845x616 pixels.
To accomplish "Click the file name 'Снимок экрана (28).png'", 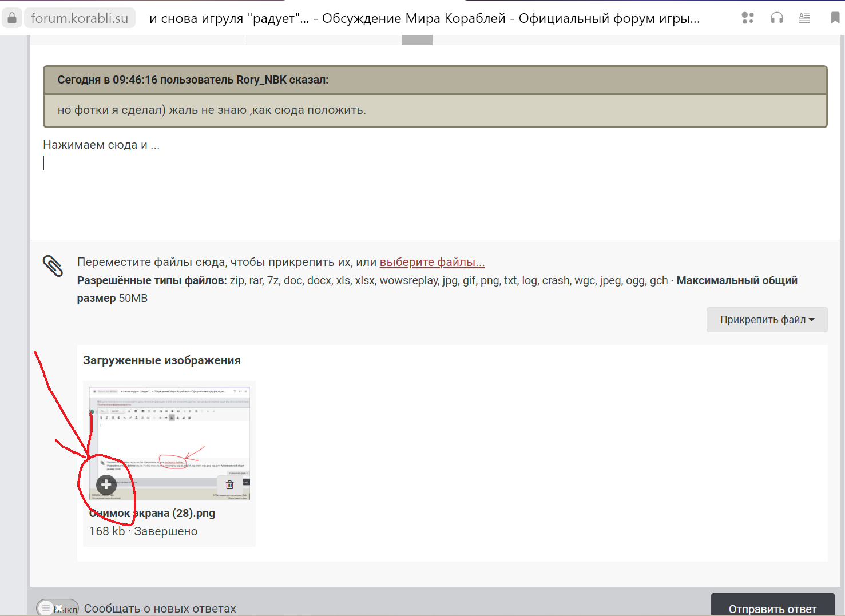I will 152,513.
